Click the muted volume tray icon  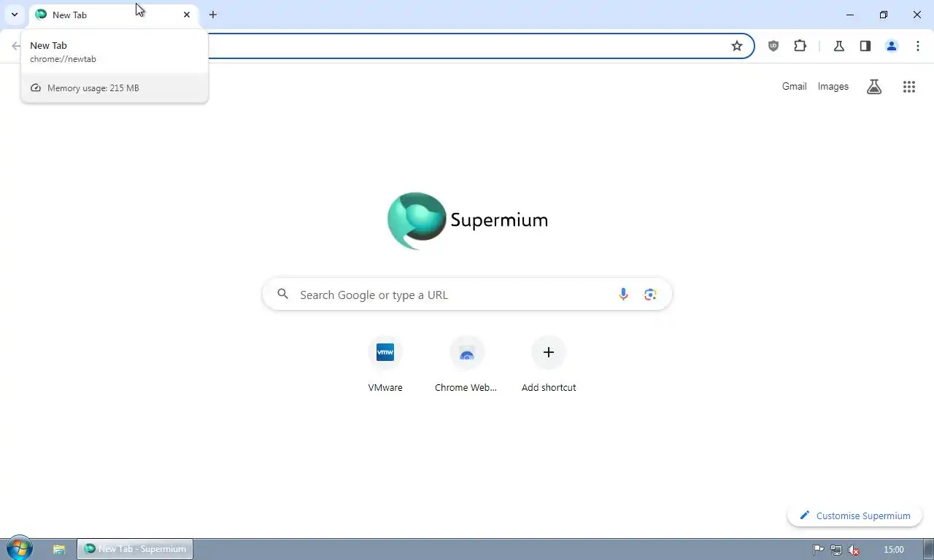pyautogui.click(x=854, y=550)
